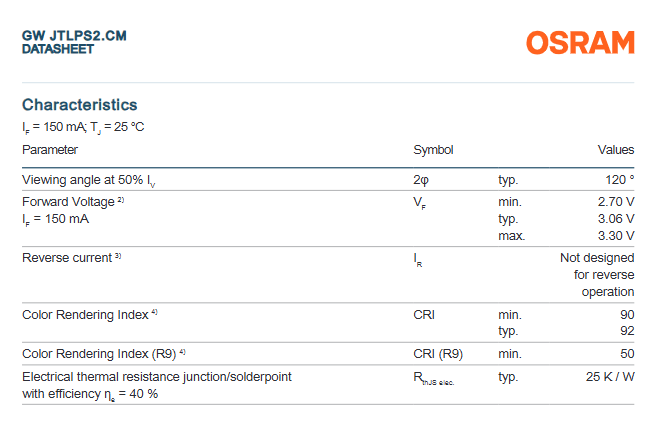Screen dimensions: 652x433
Task: Open footnote 2 beside Forward Voltage
Action: click(121, 200)
